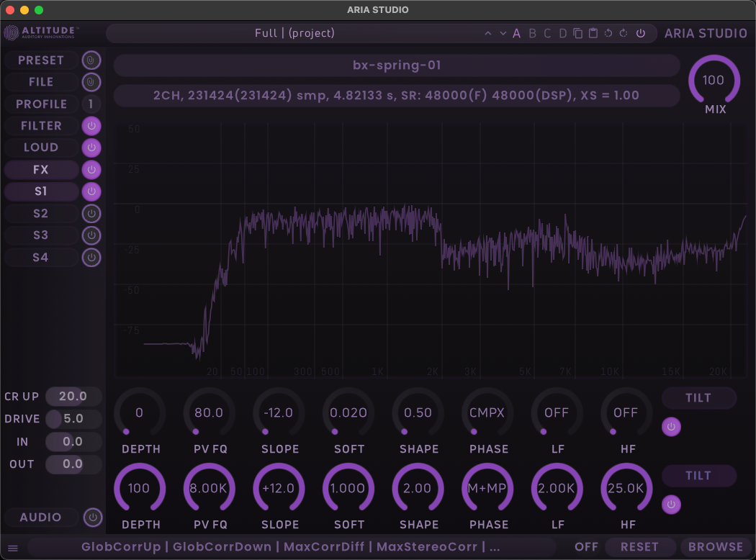Image resolution: width=756 pixels, height=560 pixels.
Task: Open the hamburger menu at bottom left
Action: coord(13,548)
